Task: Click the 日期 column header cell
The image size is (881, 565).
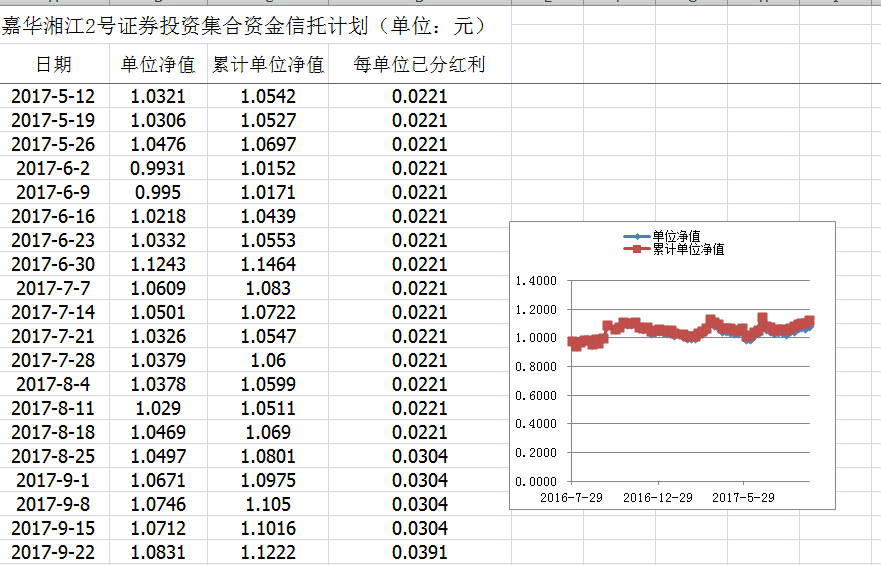Action: pyautogui.click(x=53, y=65)
